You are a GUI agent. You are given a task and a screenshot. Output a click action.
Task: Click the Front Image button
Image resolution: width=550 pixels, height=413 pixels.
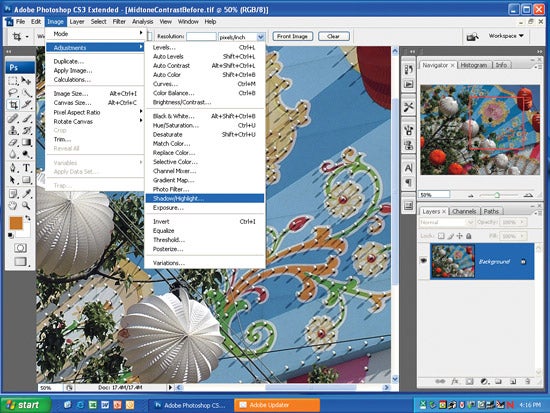tap(293, 36)
